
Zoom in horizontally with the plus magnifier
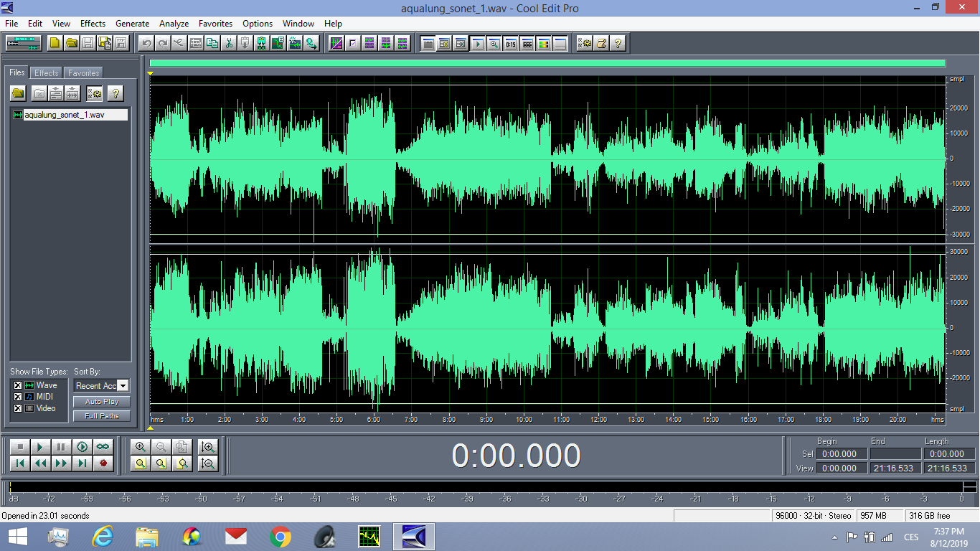[x=141, y=446]
